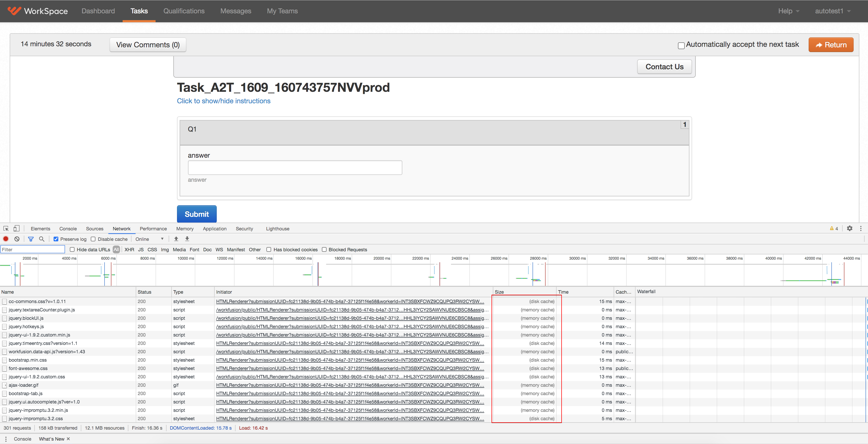868x444 pixels.
Task: Switch to the Performance tab
Action: pos(153,229)
